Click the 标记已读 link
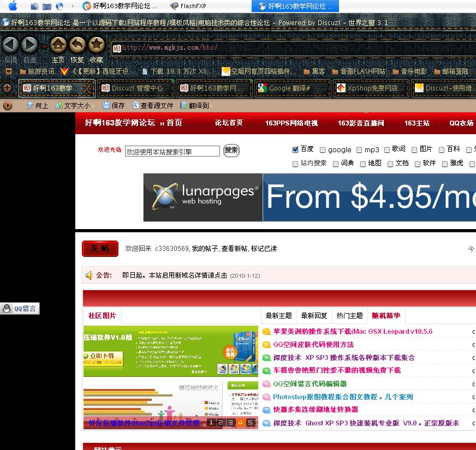 [264, 249]
